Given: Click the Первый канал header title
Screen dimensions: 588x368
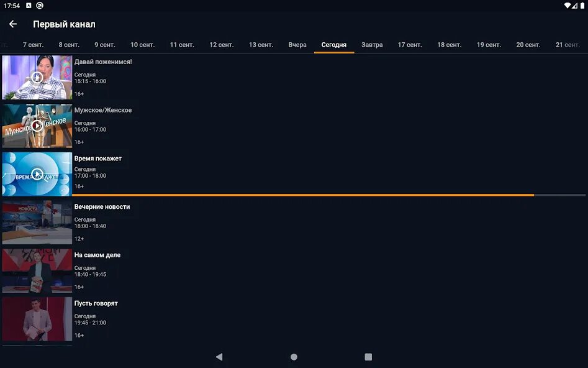Looking at the screenshot, I should [x=64, y=24].
